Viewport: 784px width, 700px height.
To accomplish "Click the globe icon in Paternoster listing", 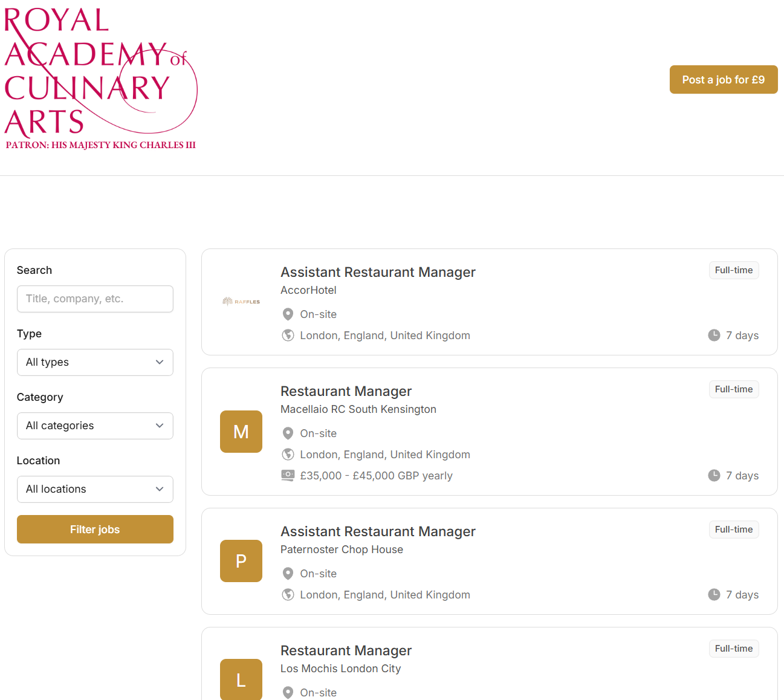I will [x=288, y=595].
